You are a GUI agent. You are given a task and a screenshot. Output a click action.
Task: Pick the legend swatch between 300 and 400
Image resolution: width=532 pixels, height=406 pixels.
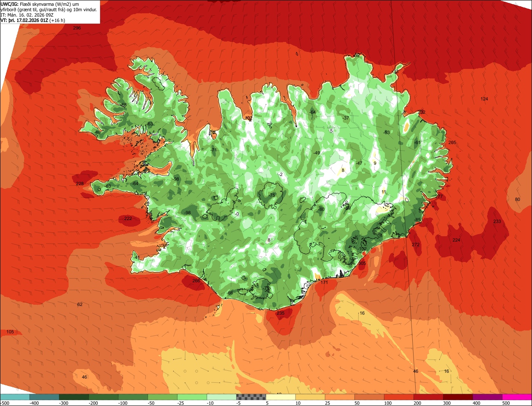click(x=458, y=397)
